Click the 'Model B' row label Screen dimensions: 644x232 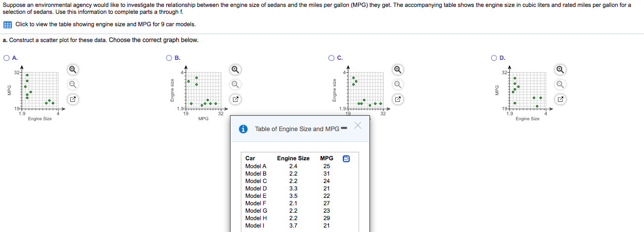256,174
